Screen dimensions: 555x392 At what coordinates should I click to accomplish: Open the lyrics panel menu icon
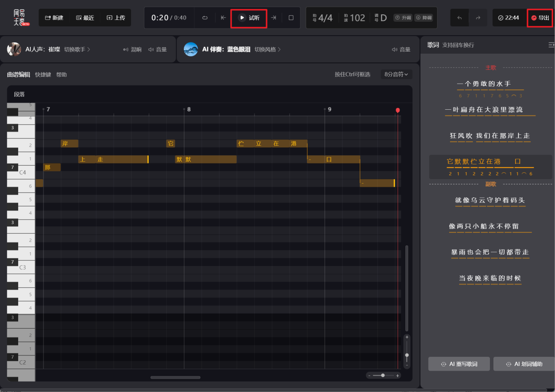[551, 45]
